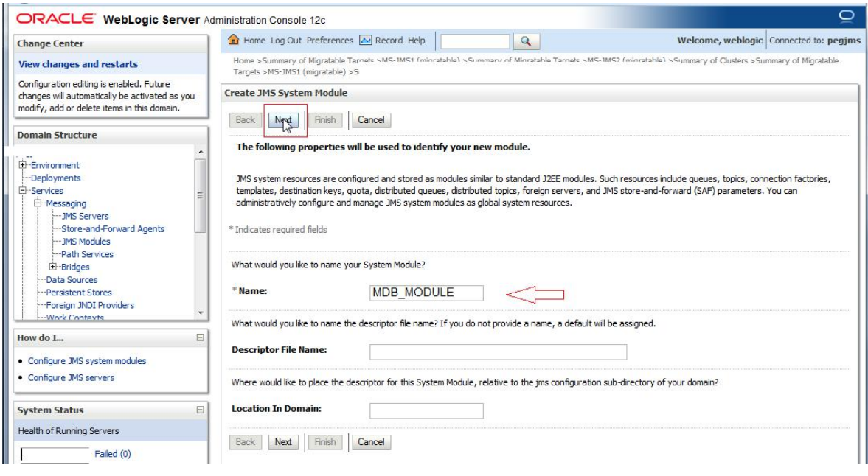Click the top Back button
The image size is (868, 476).
tap(246, 120)
